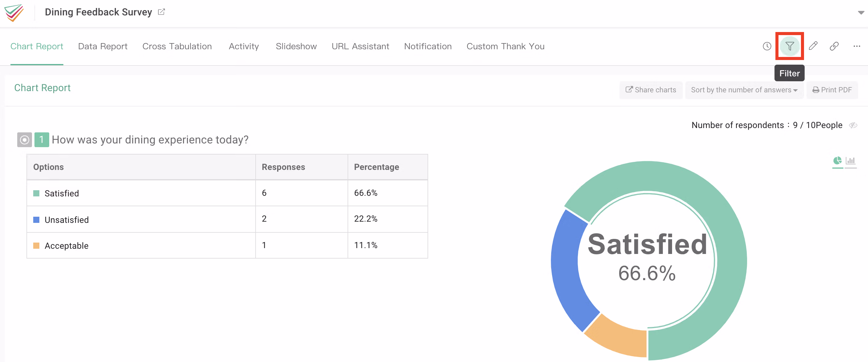Go to Activity tab

coord(244,46)
